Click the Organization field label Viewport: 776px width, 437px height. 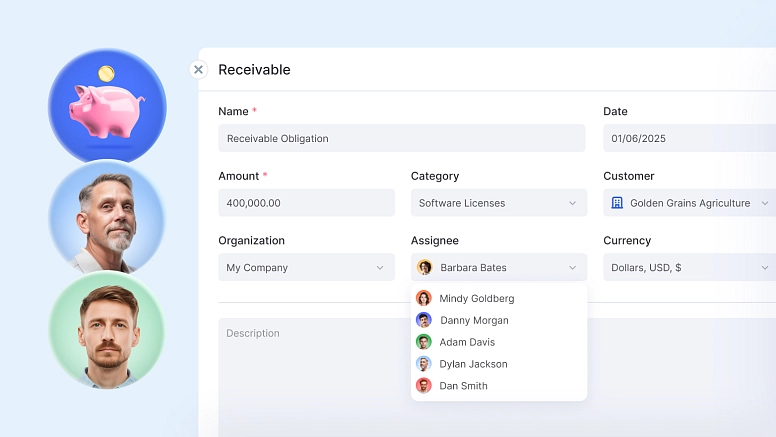click(251, 241)
